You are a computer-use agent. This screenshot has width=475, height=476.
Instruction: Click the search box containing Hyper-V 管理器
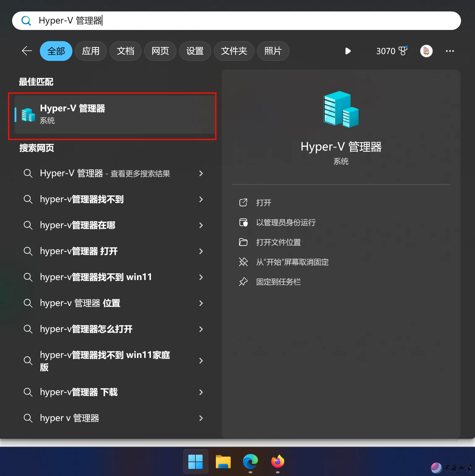pyautogui.click(x=237, y=21)
